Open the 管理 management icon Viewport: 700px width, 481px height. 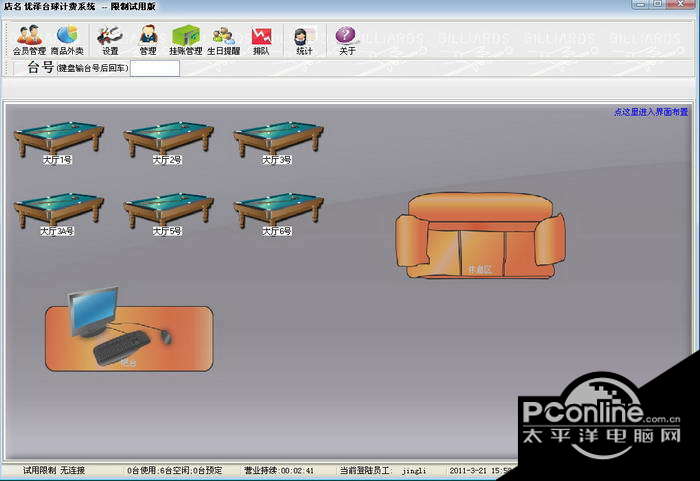148,40
